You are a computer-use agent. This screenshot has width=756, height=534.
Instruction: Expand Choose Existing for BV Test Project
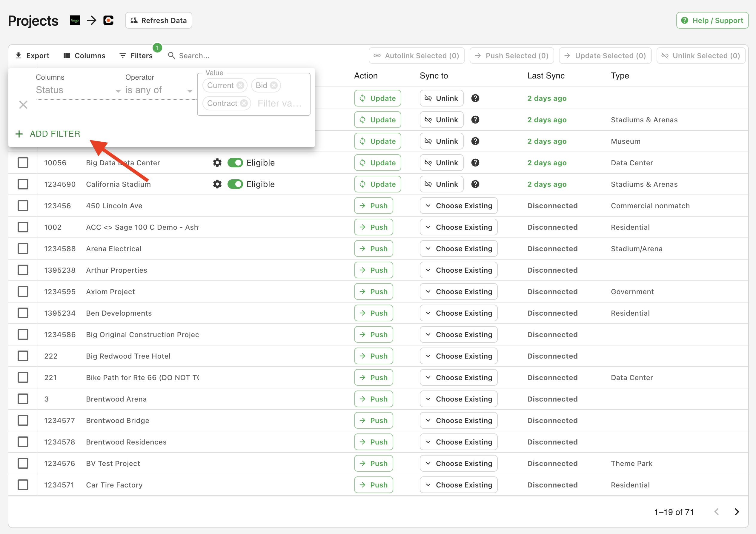458,463
